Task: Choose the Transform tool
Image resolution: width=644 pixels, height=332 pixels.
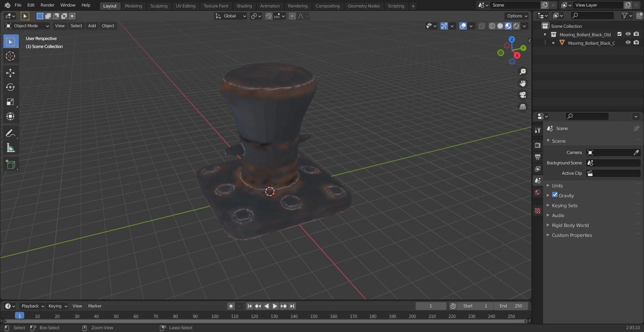Action: [x=10, y=116]
